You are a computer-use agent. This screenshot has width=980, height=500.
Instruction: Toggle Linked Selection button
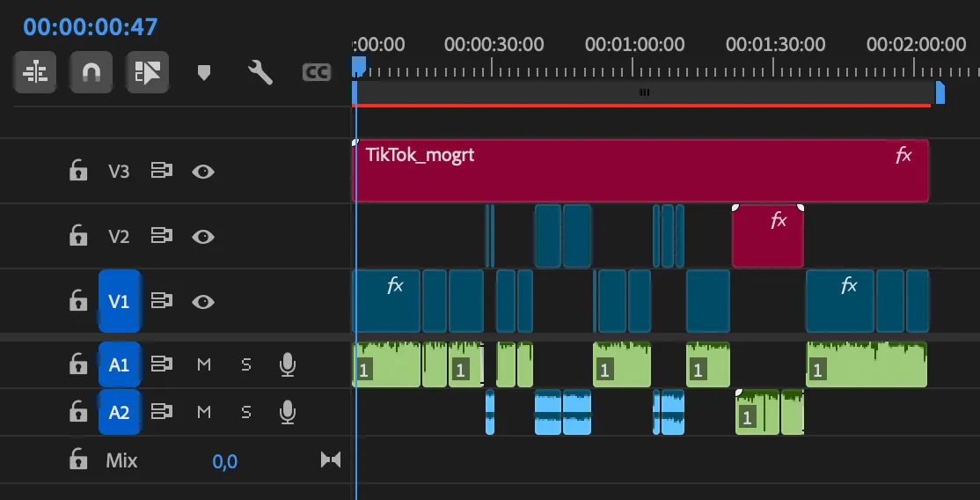[146, 72]
